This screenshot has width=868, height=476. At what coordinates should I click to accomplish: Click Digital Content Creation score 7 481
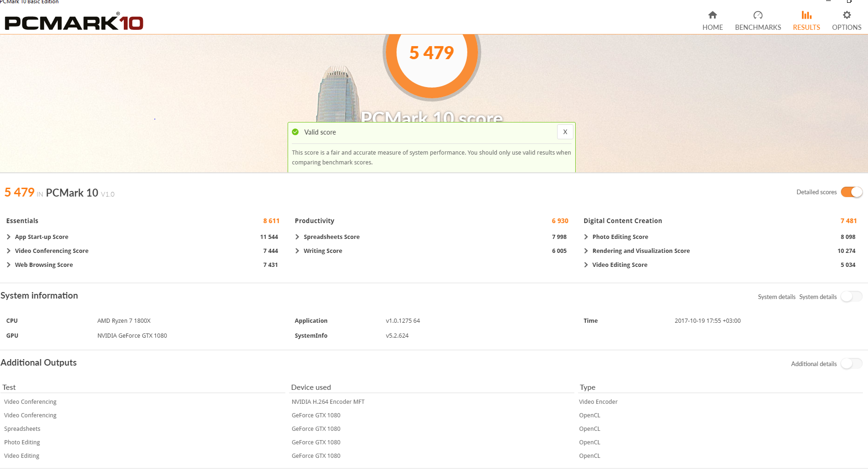(848, 221)
